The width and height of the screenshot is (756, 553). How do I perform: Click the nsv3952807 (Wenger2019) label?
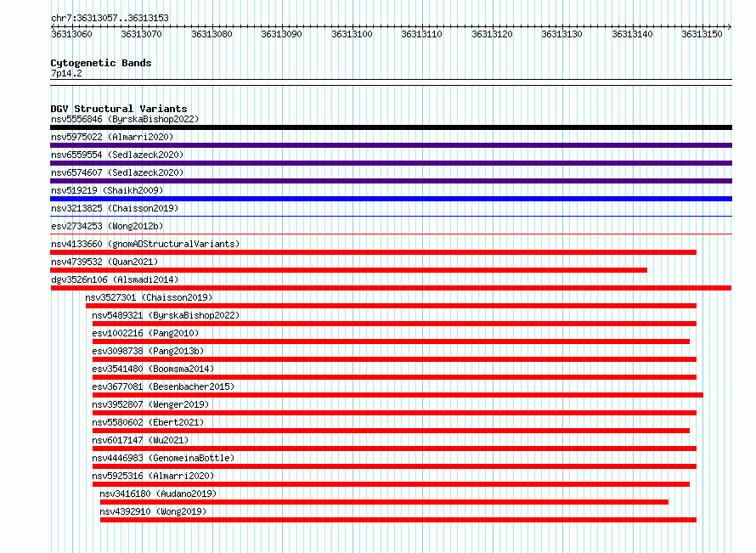point(150,404)
